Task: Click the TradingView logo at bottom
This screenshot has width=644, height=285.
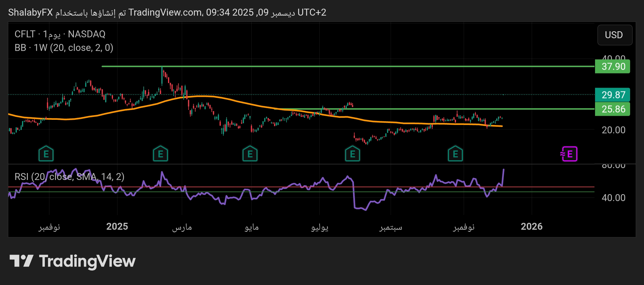Action: (72, 261)
